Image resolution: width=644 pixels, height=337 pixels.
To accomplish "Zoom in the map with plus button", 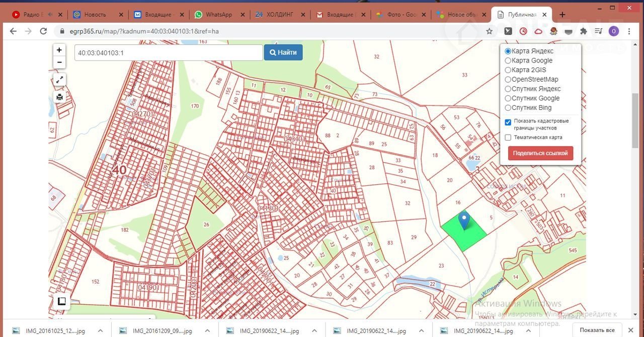I will coord(59,50).
